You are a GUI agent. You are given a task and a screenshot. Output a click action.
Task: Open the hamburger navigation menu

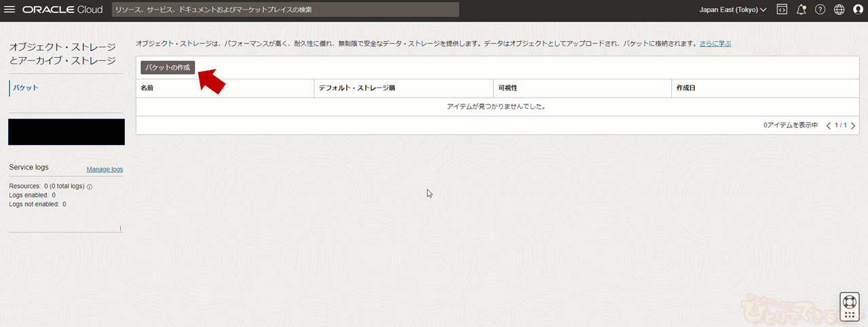tap(10, 9)
